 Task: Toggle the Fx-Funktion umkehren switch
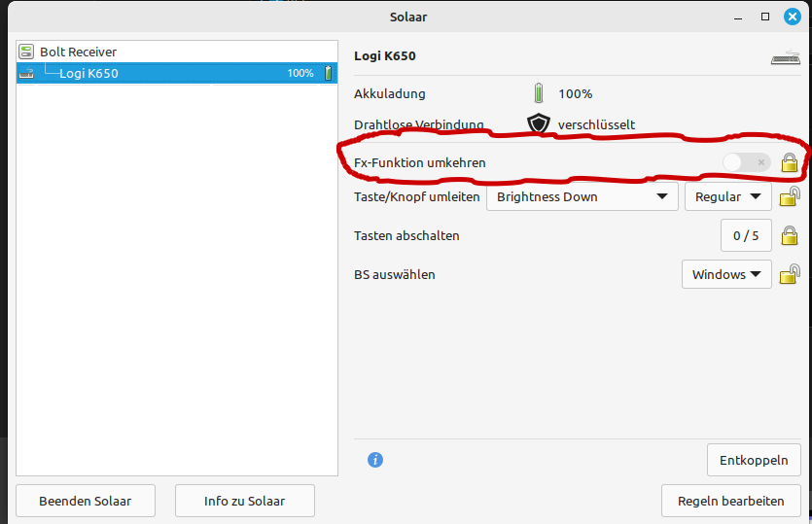(x=747, y=162)
